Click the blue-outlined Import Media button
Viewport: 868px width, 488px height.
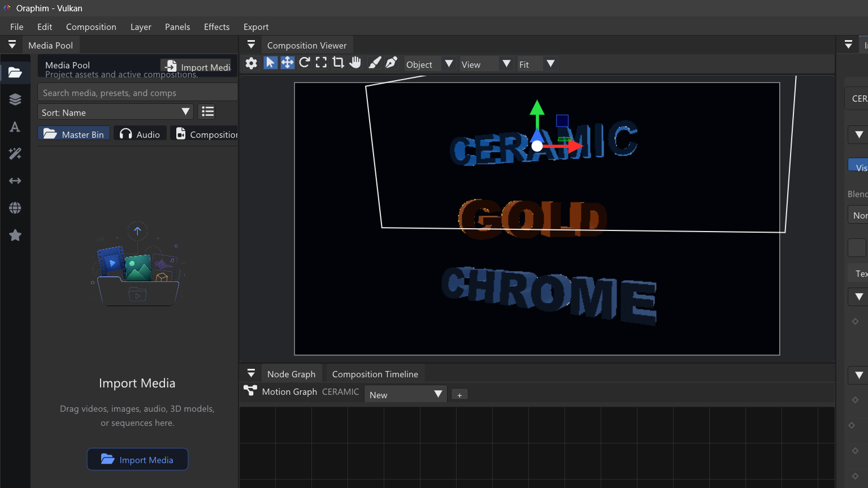pyautogui.click(x=137, y=459)
